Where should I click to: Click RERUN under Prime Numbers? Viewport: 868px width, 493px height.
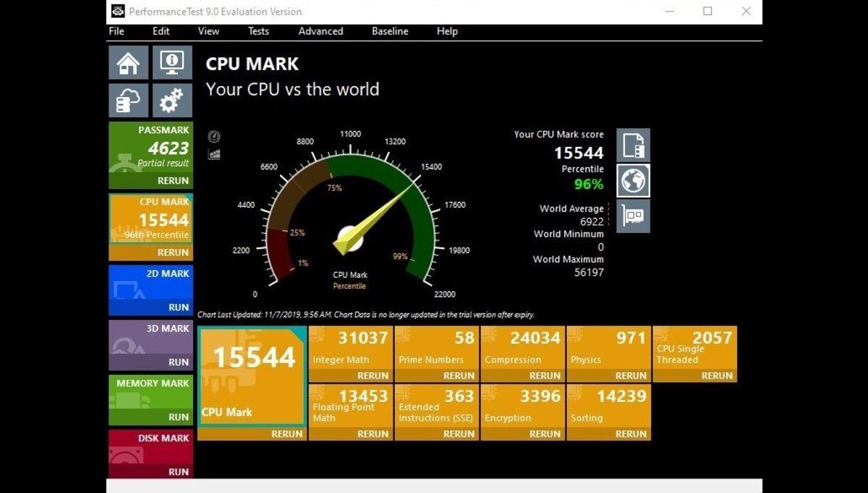pyautogui.click(x=459, y=375)
